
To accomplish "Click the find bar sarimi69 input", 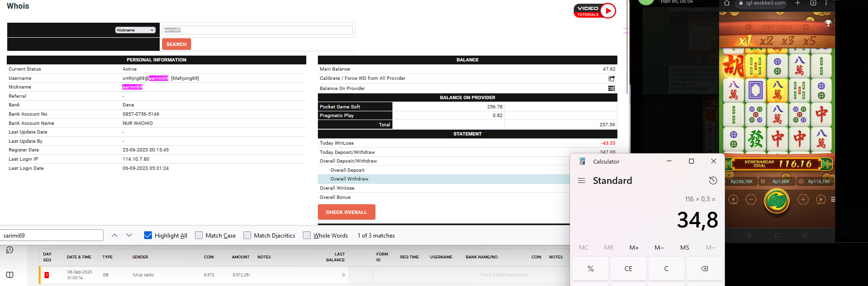I will point(51,235).
